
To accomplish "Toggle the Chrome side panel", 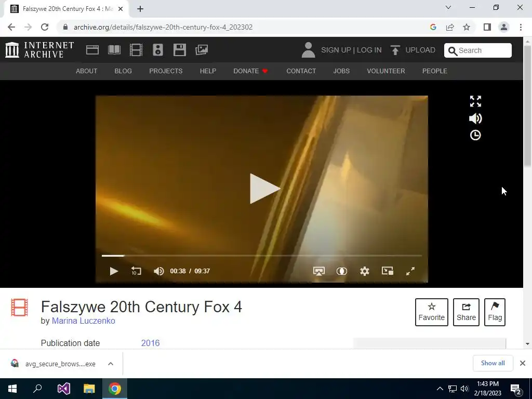I will 487,27.
